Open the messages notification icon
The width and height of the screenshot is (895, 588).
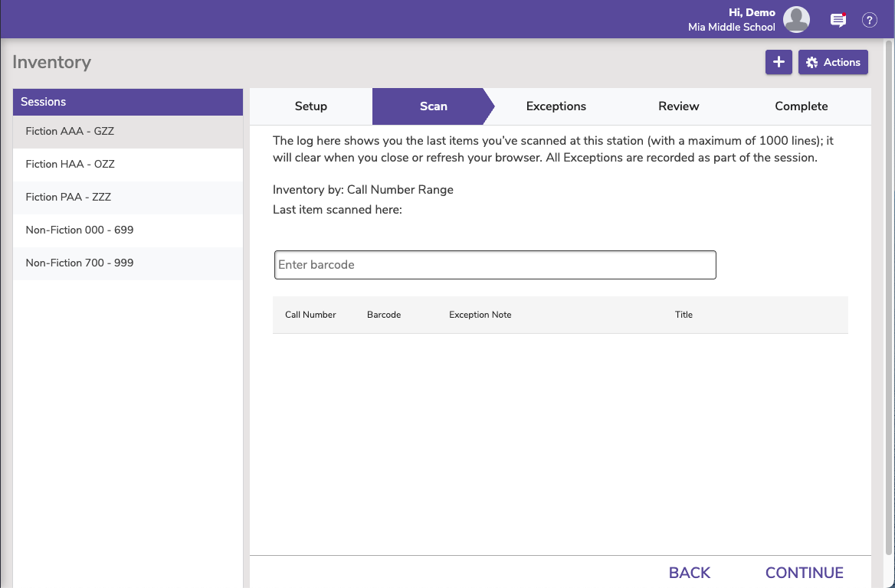click(x=838, y=21)
